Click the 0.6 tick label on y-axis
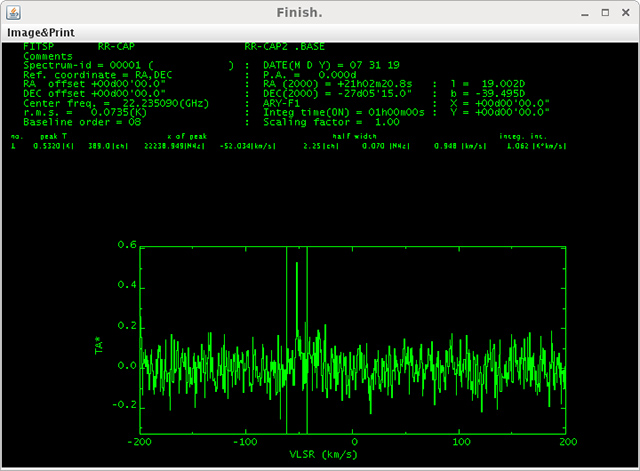The height and width of the screenshot is (471, 640). pyautogui.click(x=125, y=245)
